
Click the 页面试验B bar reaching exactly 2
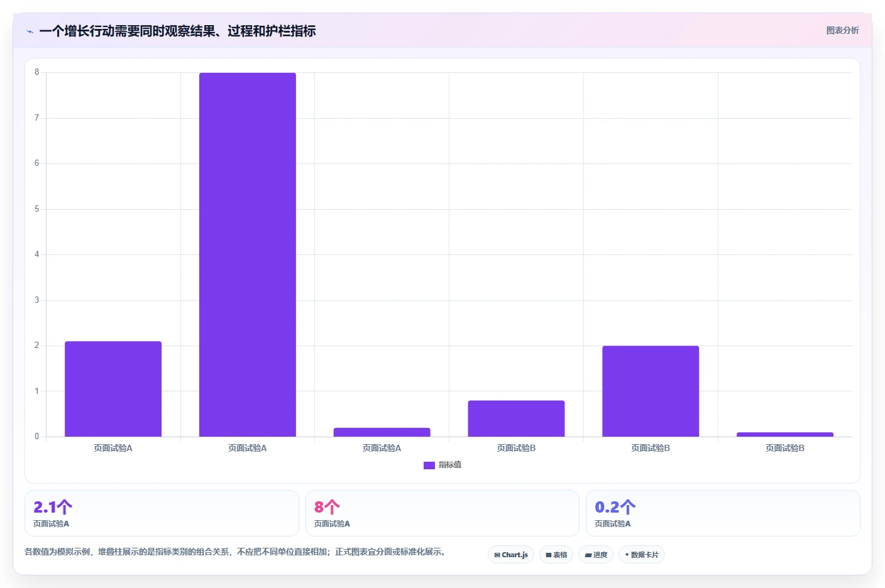(x=651, y=391)
